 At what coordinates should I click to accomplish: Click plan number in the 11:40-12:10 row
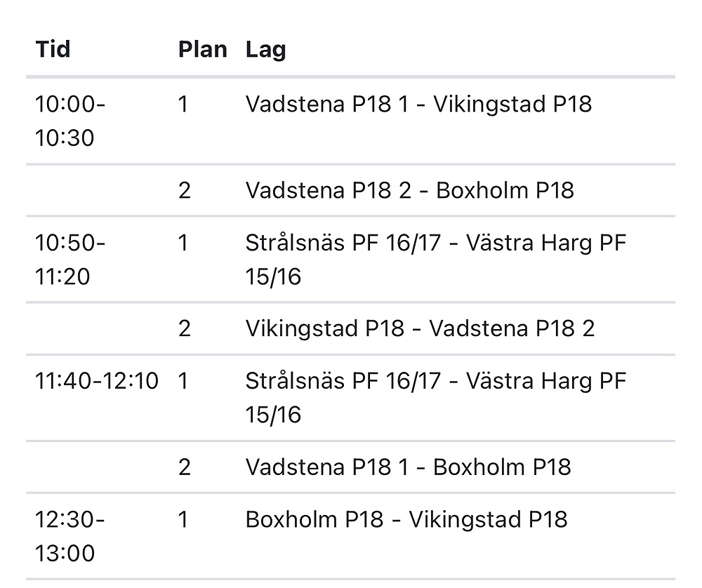(x=184, y=381)
